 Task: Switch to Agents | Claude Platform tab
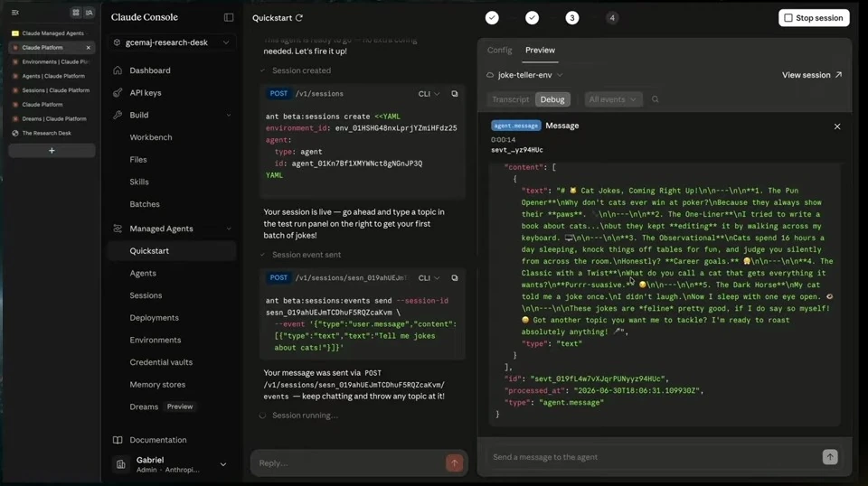point(52,76)
